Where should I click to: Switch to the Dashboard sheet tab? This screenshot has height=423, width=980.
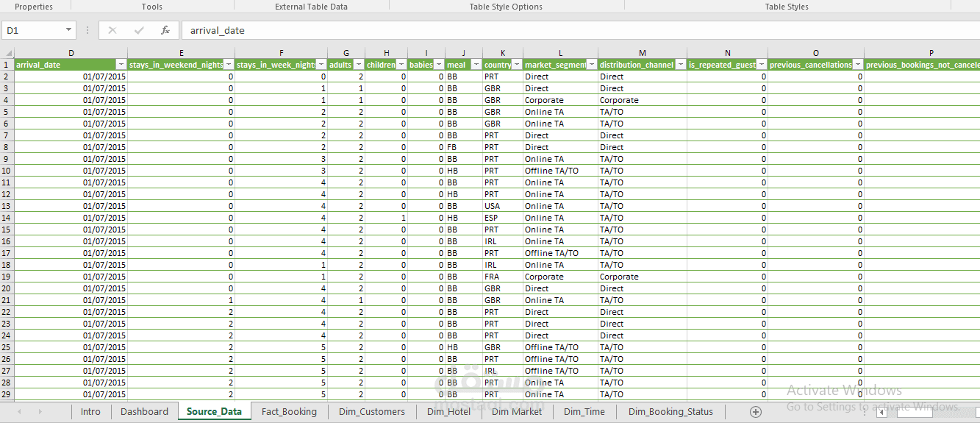pos(144,412)
